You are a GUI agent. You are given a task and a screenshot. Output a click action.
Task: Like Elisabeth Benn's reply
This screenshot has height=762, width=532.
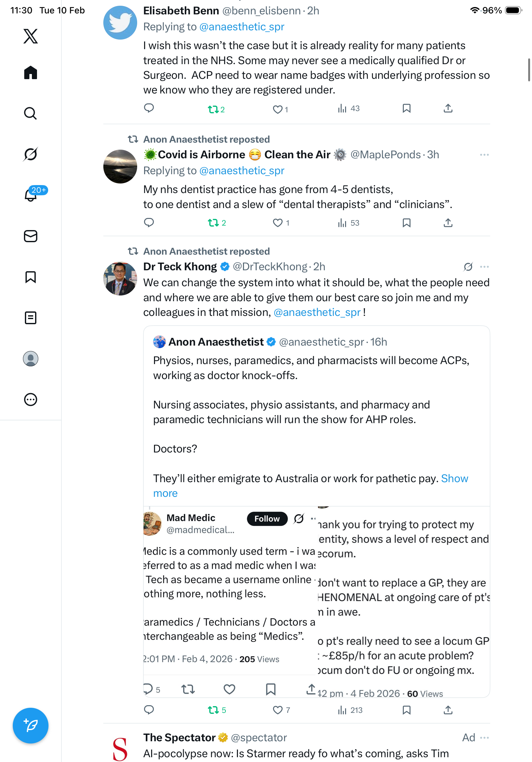tap(277, 109)
